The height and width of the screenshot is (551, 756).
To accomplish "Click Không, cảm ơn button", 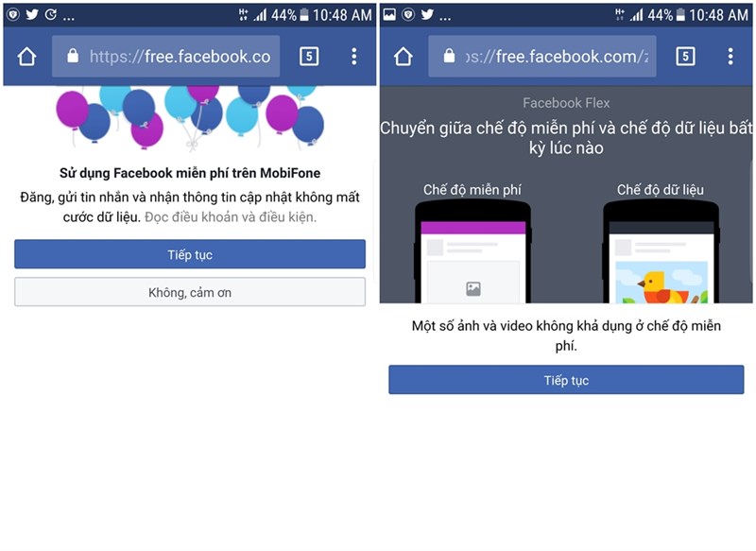I will pyautogui.click(x=190, y=292).
